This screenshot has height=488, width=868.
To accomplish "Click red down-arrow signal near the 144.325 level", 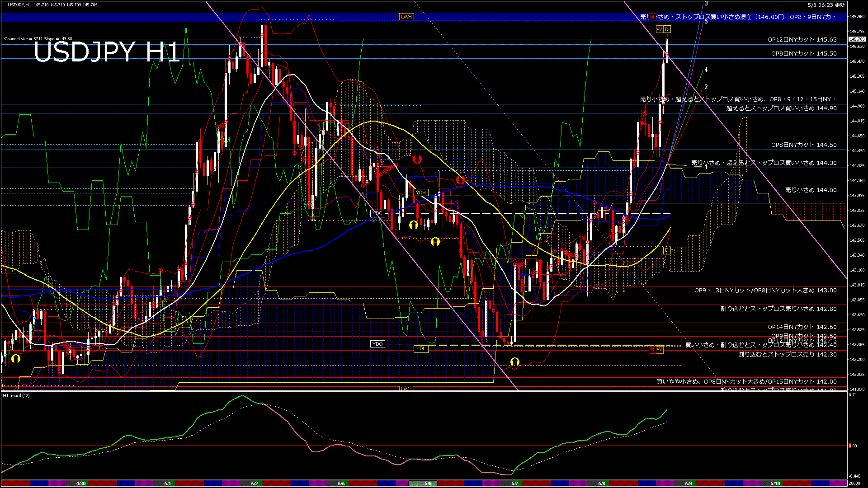I will pyautogui.click(x=417, y=159).
